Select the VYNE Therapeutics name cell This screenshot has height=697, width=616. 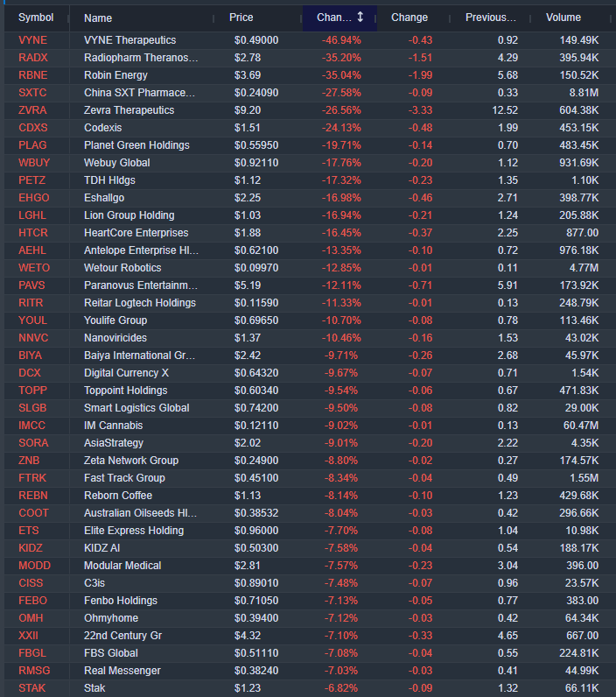[130, 40]
